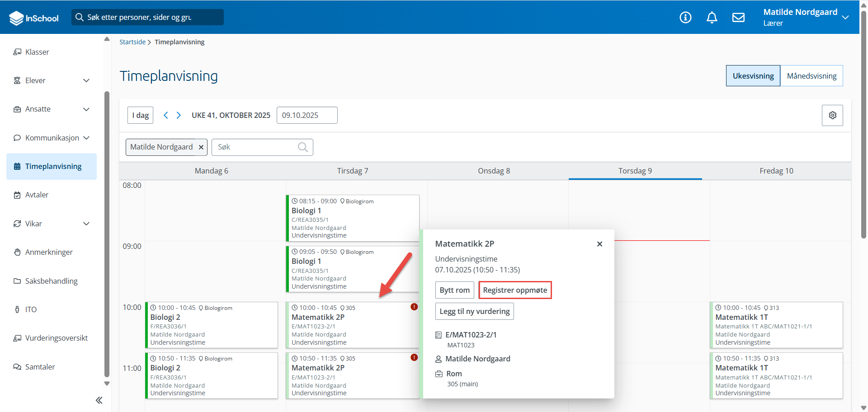868x412 pixels.
Task: Click the Elever sidebar icon
Action: (17, 80)
